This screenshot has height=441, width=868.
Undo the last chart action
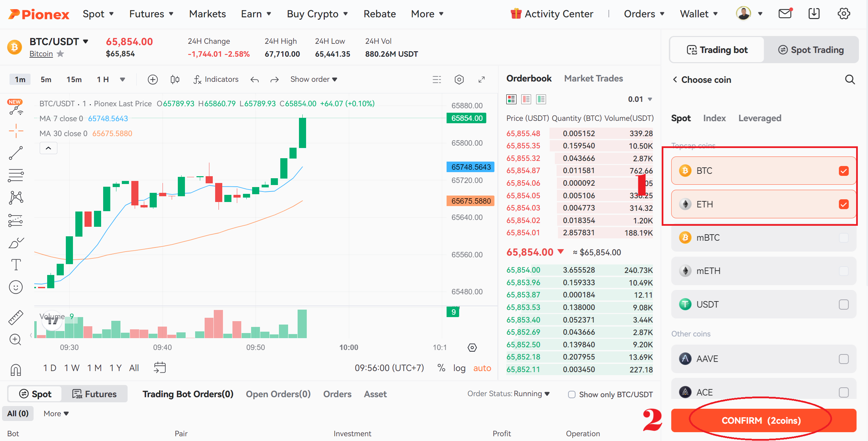coord(254,80)
